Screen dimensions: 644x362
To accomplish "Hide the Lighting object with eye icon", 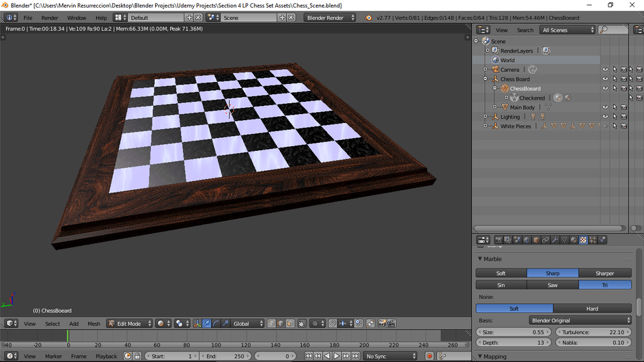I will coord(605,117).
